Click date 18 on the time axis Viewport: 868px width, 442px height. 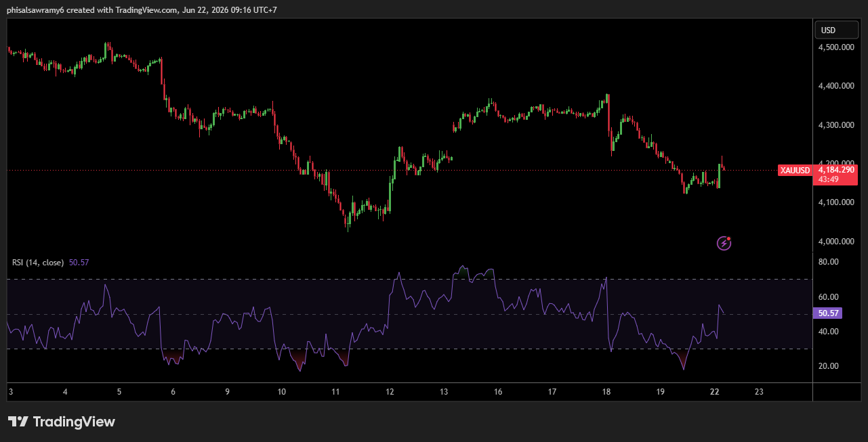[x=606, y=392]
